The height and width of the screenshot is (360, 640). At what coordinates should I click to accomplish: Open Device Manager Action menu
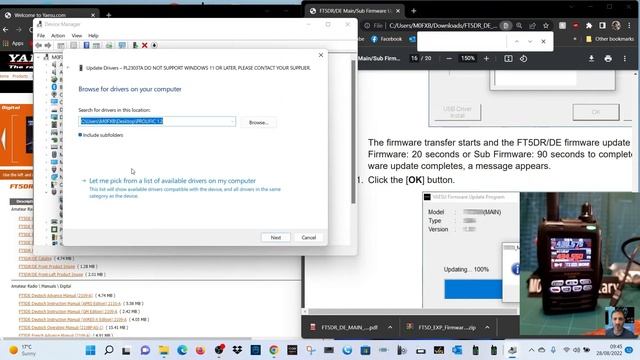(x=58, y=36)
